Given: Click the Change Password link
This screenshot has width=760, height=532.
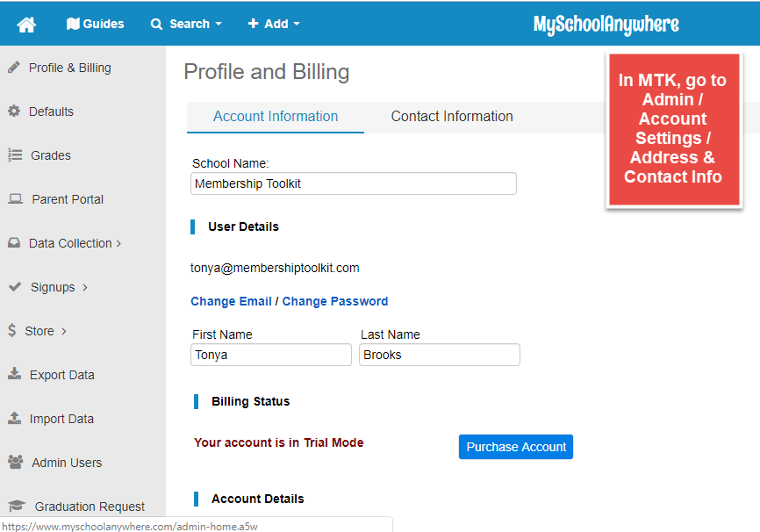Looking at the screenshot, I should [335, 302].
